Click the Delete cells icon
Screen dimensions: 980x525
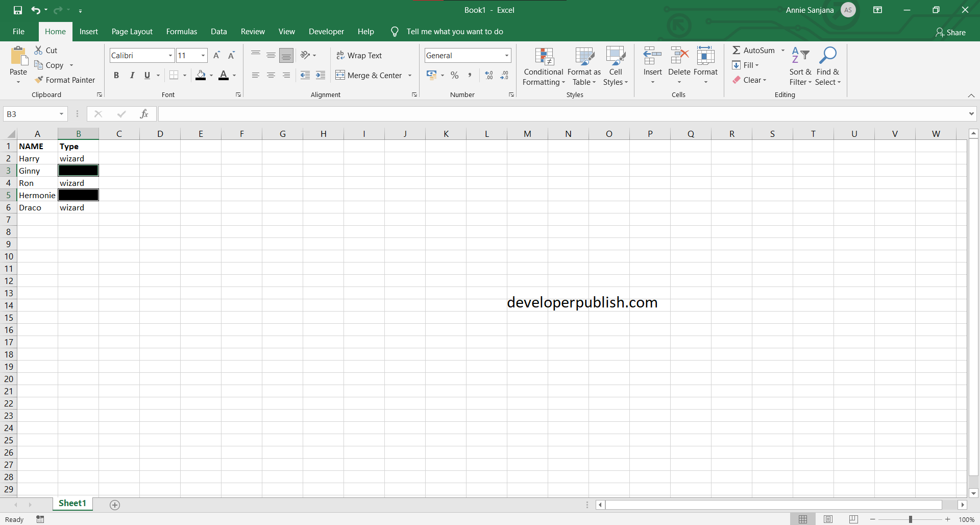click(679, 56)
